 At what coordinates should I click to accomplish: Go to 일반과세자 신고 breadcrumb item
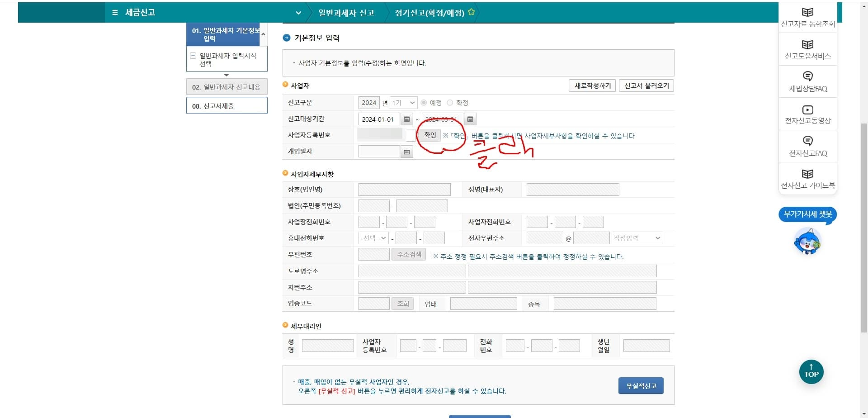point(345,13)
